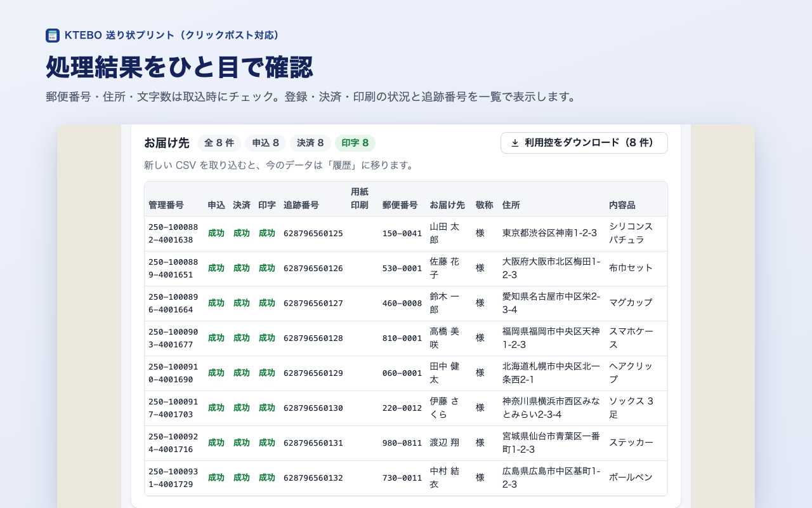The image size is (812, 508).
Task: Click the 管理番号 column header
Action: 166,205
